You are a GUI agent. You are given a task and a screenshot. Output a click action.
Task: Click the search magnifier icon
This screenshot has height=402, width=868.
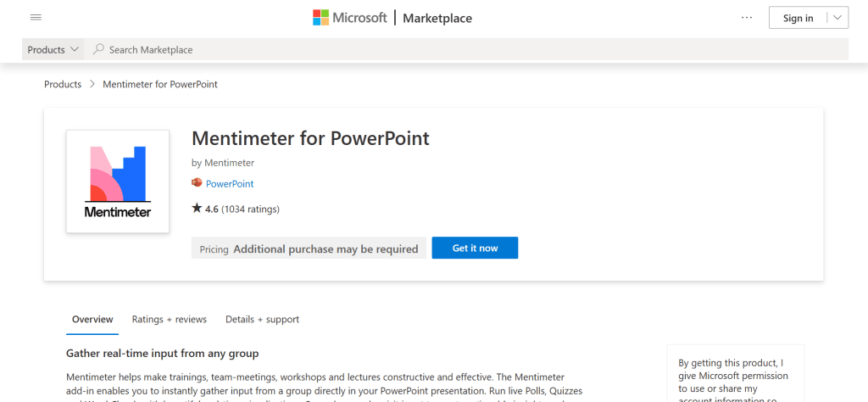click(99, 50)
